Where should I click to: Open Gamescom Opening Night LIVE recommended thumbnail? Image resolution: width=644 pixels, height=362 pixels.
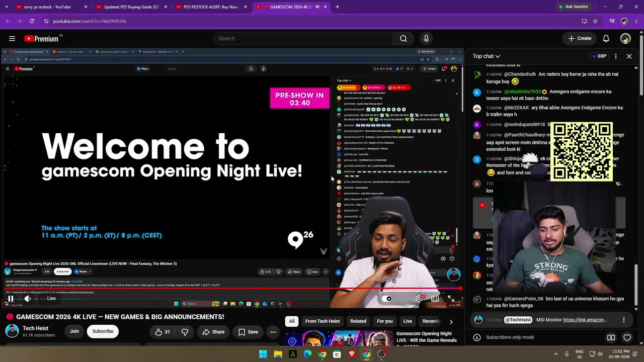coord(340,339)
